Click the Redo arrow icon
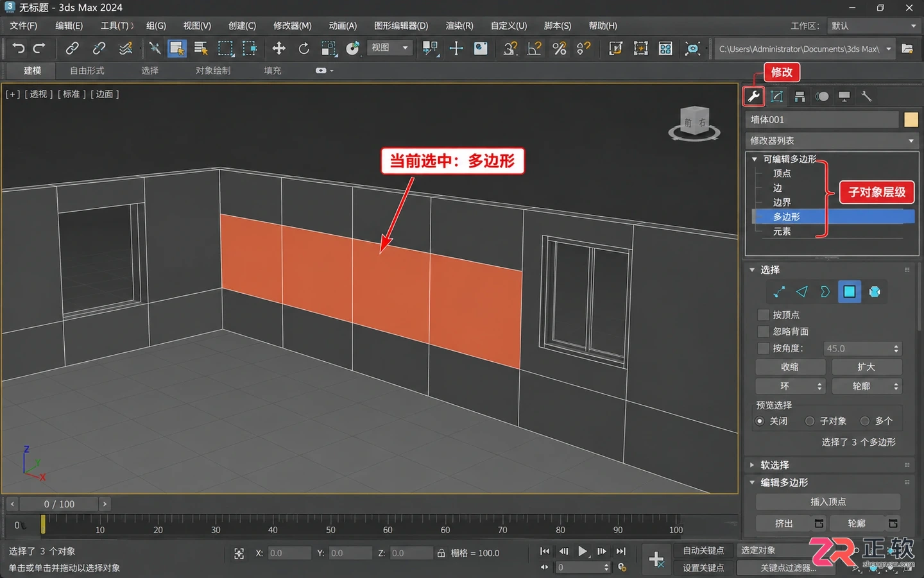This screenshot has height=578, width=924. tap(39, 48)
